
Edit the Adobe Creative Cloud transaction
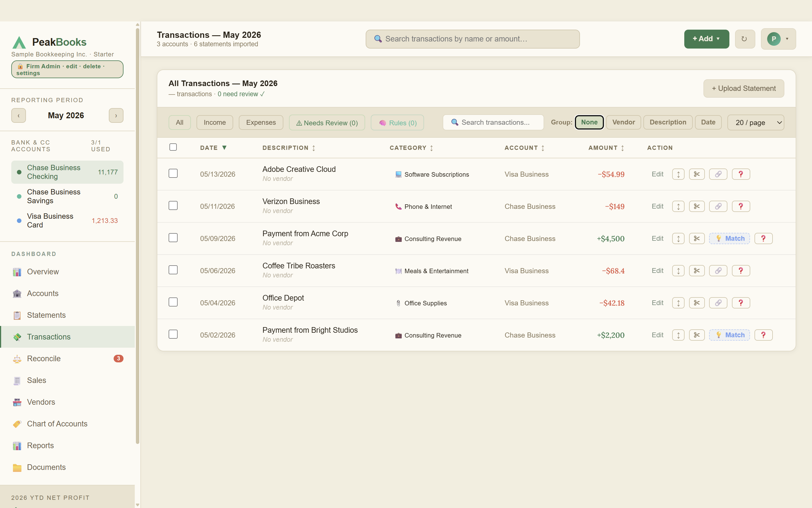657,174
